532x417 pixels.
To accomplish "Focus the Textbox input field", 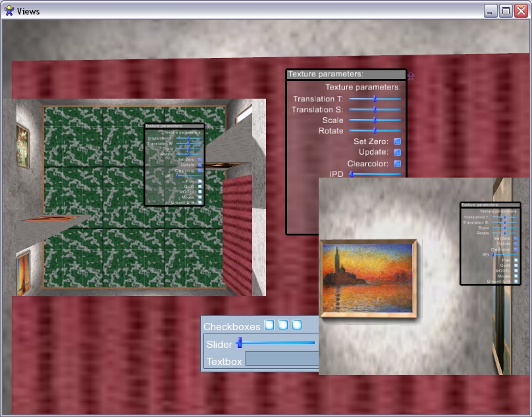I will coord(282,359).
